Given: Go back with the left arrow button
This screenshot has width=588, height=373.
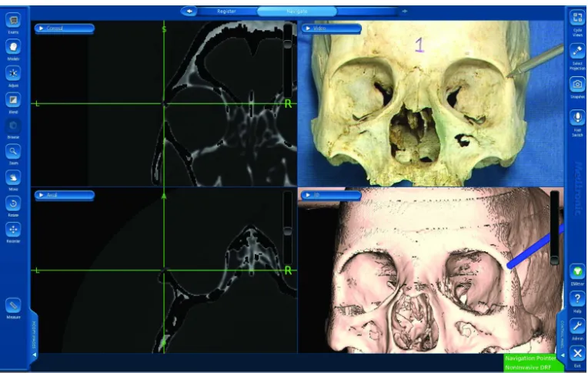Looking at the screenshot, I should [x=189, y=12].
